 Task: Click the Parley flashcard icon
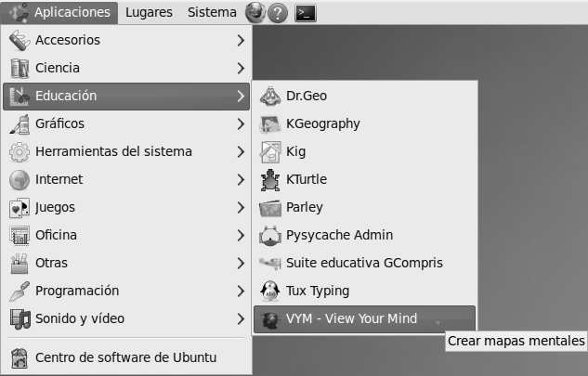pos(269,207)
